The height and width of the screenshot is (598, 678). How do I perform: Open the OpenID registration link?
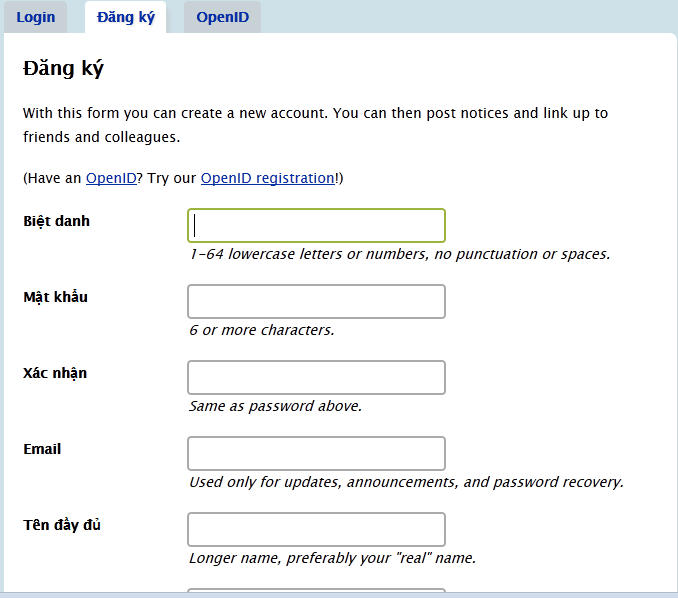point(268,178)
